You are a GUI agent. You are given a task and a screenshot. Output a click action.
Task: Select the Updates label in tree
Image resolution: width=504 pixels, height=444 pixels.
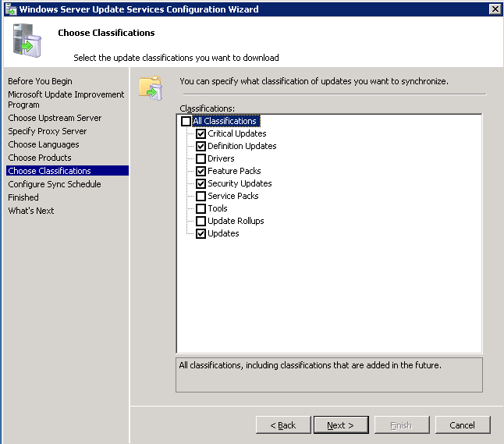pyautogui.click(x=223, y=234)
